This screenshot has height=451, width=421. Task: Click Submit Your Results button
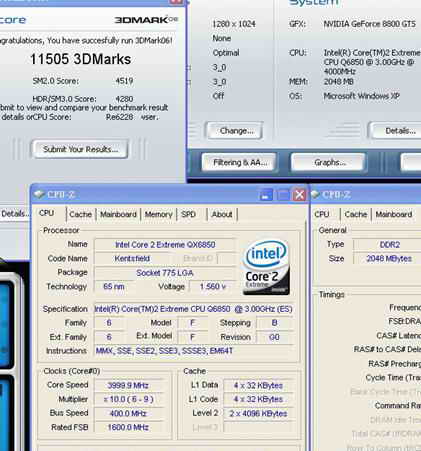pos(80,149)
